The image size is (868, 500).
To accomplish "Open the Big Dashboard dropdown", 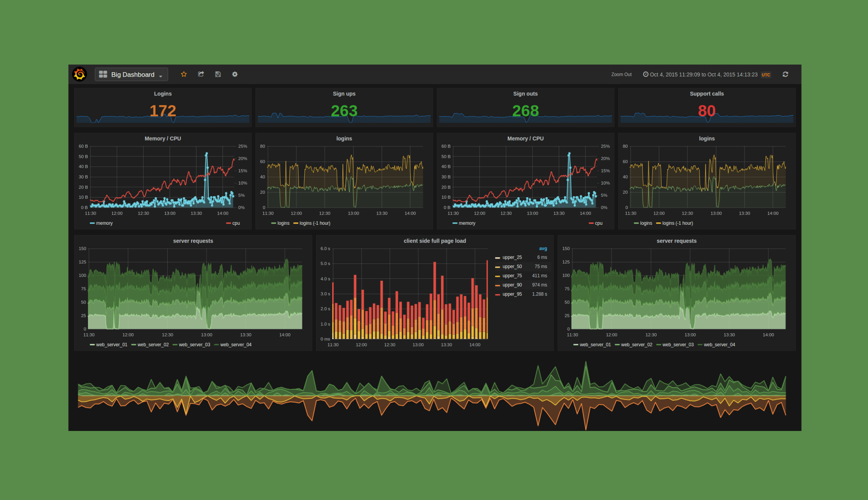I will (131, 74).
